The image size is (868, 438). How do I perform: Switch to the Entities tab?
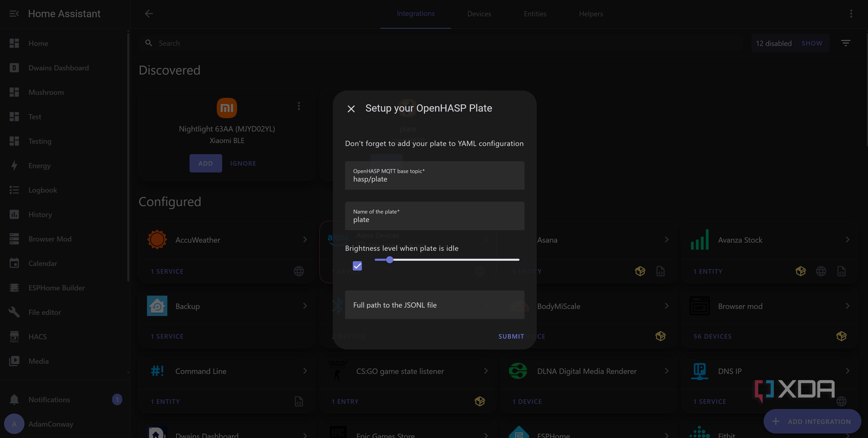535,14
